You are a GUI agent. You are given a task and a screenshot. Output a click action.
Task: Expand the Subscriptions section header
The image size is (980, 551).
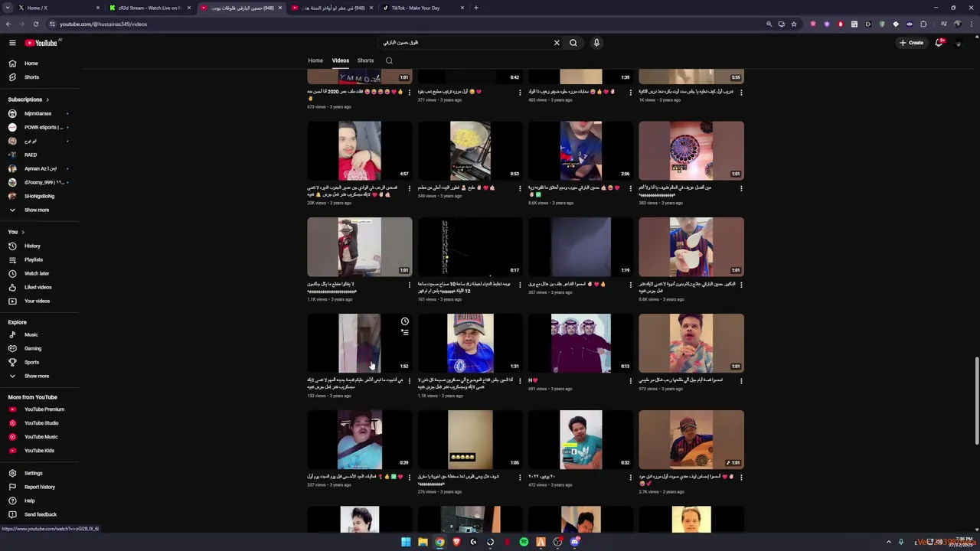[x=28, y=99]
